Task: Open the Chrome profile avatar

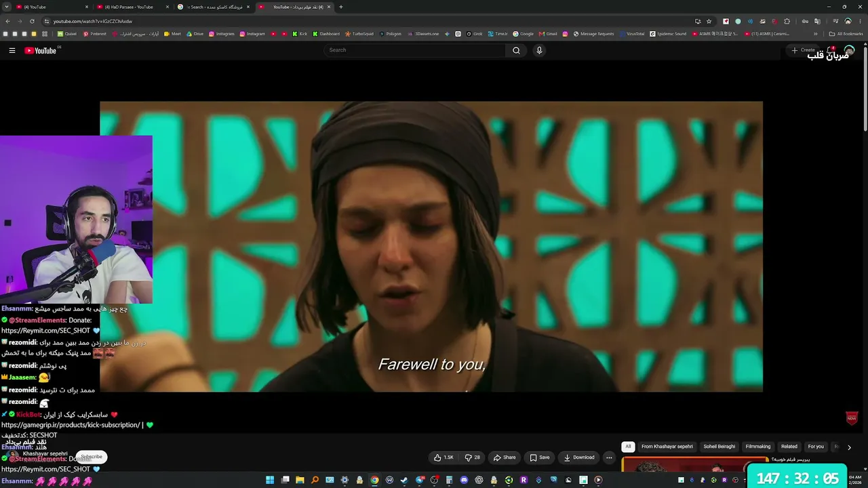Action: [848, 21]
